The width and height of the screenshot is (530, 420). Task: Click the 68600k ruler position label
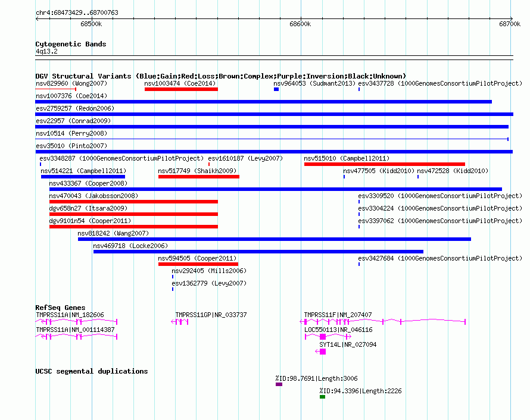pyautogui.click(x=300, y=24)
